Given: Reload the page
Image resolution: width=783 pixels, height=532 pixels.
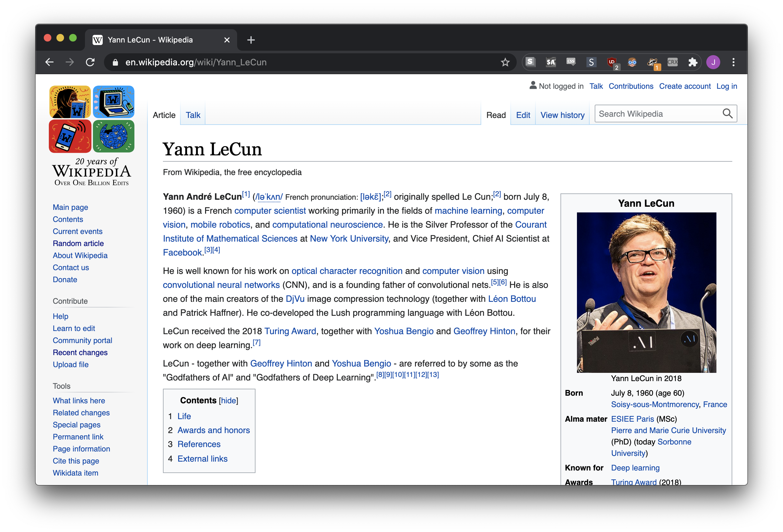Looking at the screenshot, I should pyautogui.click(x=90, y=62).
